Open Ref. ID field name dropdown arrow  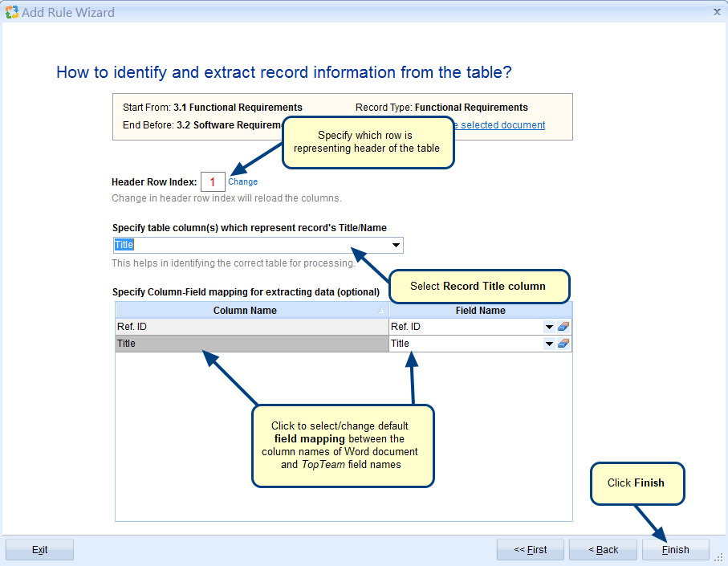tap(549, 327)
